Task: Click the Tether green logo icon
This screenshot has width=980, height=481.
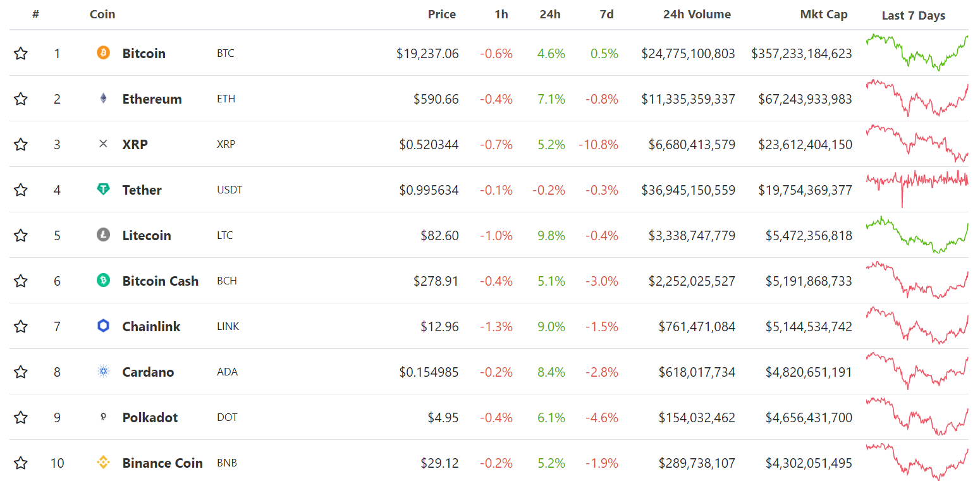Action: click(103, 190)
